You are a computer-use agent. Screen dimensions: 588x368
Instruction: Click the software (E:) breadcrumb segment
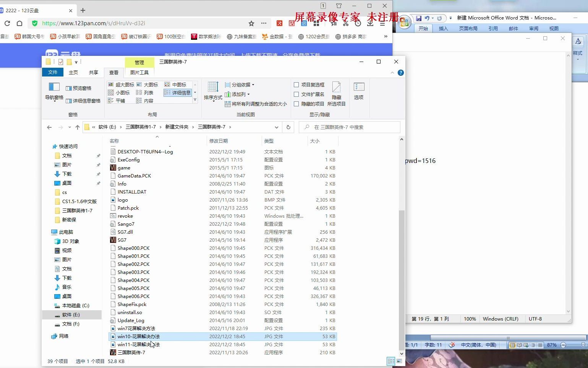pos(107,127)
